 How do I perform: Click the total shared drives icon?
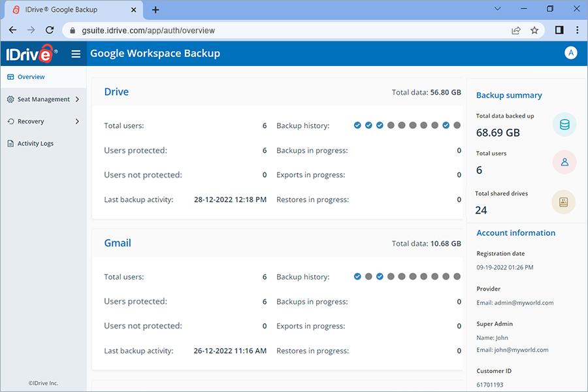pos(564,202)
